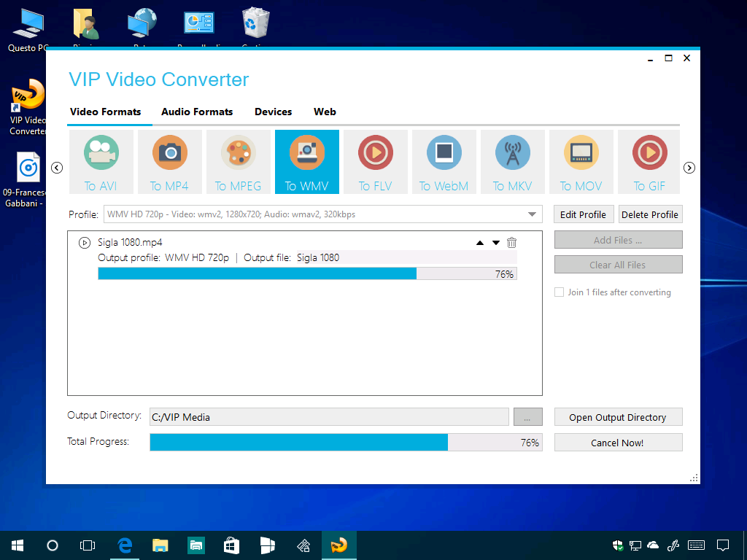Play preview of Sigla 1080.mp4
Screen dimensions: 747x560
pos(85,243)
